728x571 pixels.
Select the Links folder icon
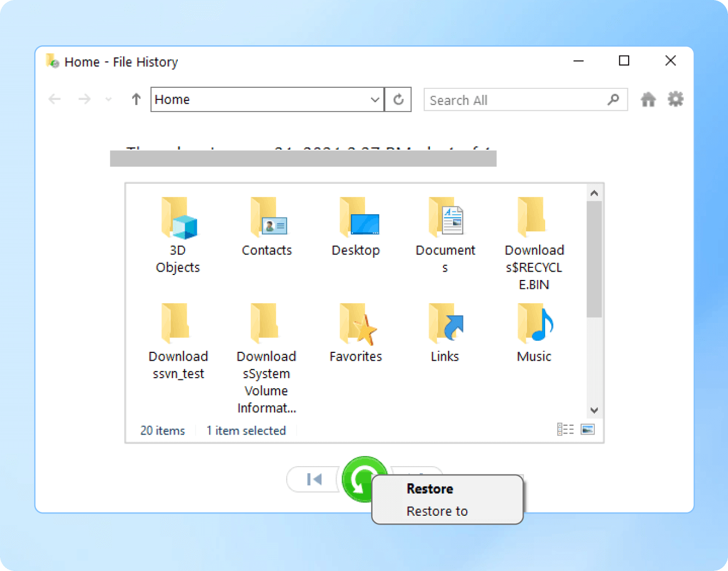point(446,323)
